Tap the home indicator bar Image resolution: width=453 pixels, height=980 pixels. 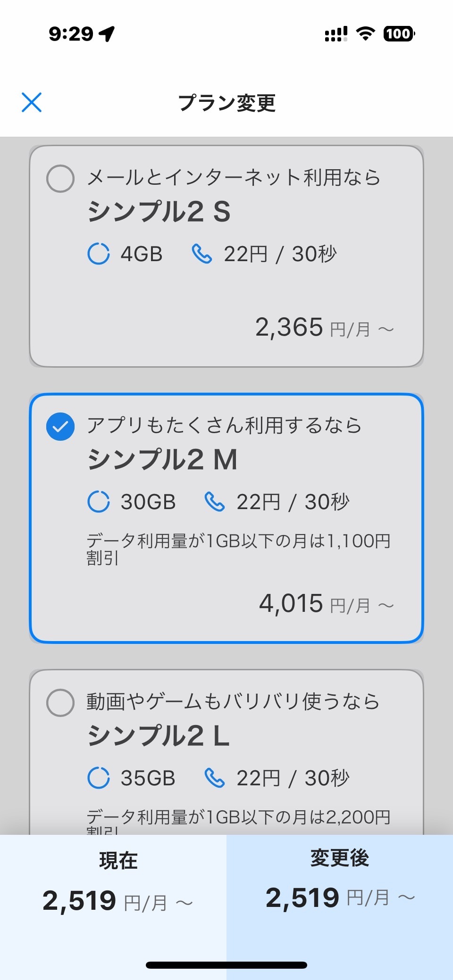click(226, 965)
